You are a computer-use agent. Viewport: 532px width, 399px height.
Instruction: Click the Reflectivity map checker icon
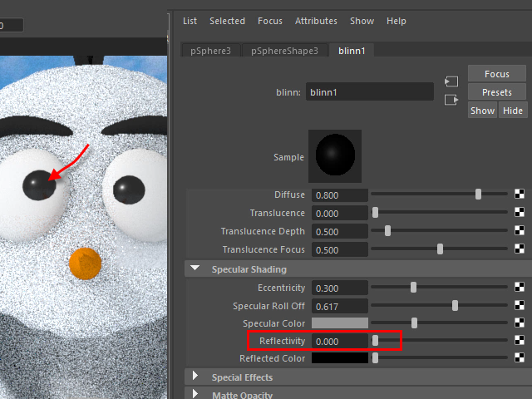coord(520,341)
